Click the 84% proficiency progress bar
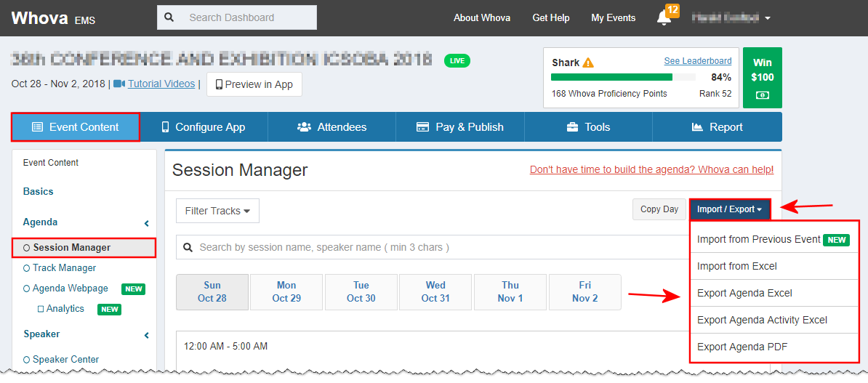 pos(623,77)
